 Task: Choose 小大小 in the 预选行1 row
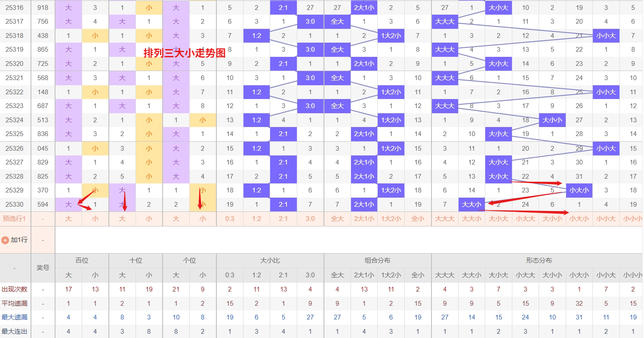579,219
